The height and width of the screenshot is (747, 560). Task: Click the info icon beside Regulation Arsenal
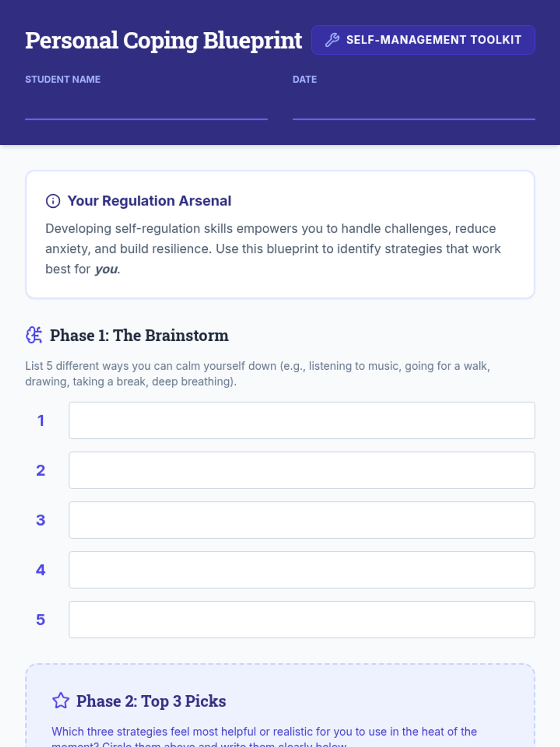[x=53, y=201]
